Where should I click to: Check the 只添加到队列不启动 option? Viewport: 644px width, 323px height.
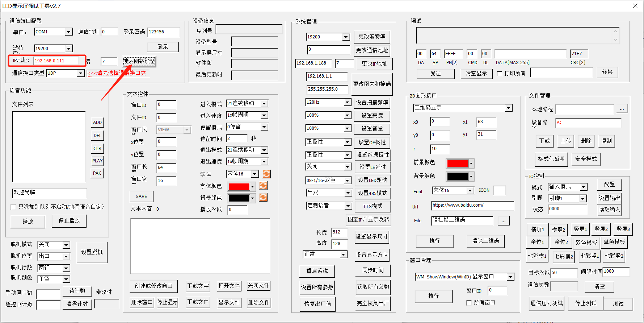[x=13, y=207]
